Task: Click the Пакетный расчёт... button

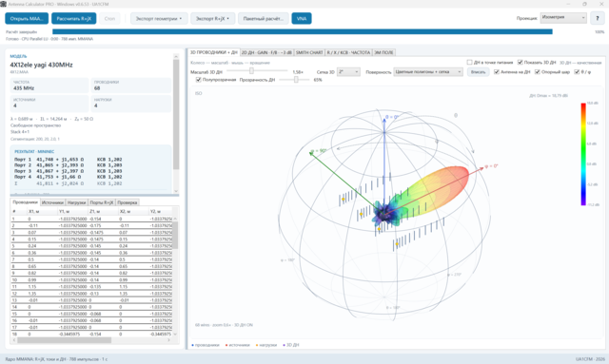Action: coord(264,19)
